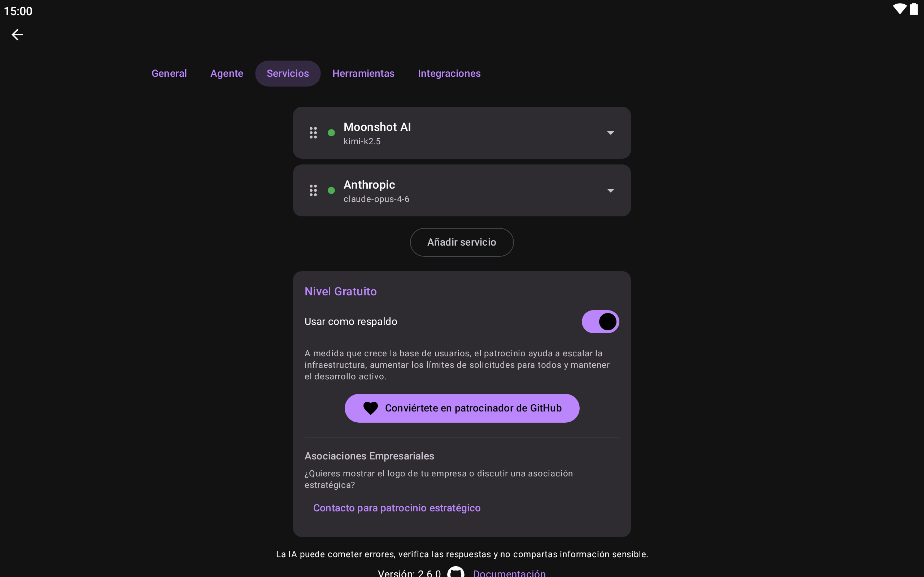Click the heart icon on sponsor button
The height and width of the screenshot is (577, 924).
(x=370, y=408)
